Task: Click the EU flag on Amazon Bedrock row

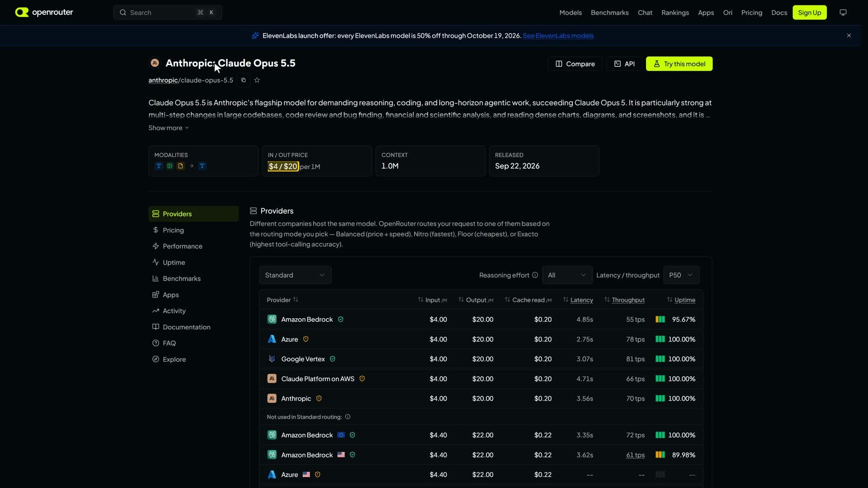Action: pyautogui.click(x=341, y=435)
